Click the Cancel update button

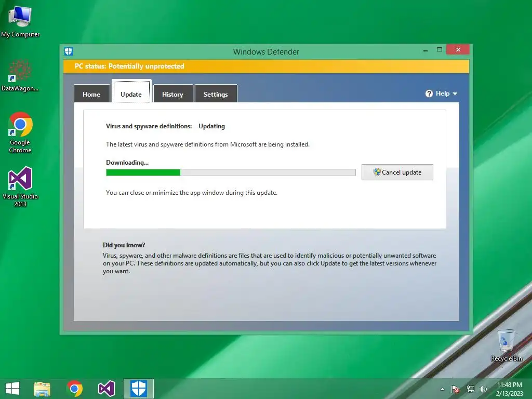397,172
